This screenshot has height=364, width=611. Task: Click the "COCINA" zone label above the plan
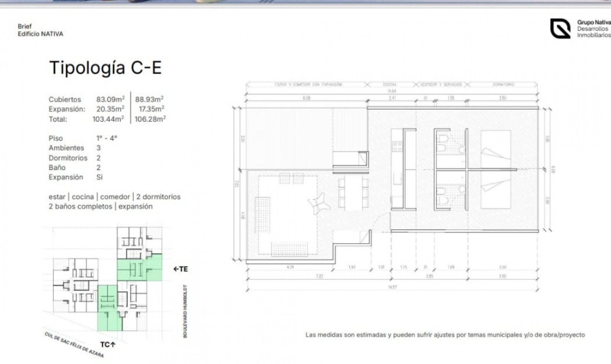(x=390, y=84)
